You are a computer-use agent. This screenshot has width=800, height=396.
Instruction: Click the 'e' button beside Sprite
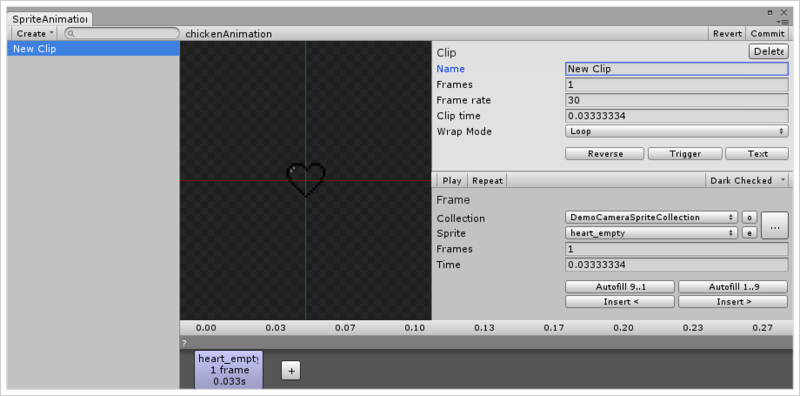[749, 233]
